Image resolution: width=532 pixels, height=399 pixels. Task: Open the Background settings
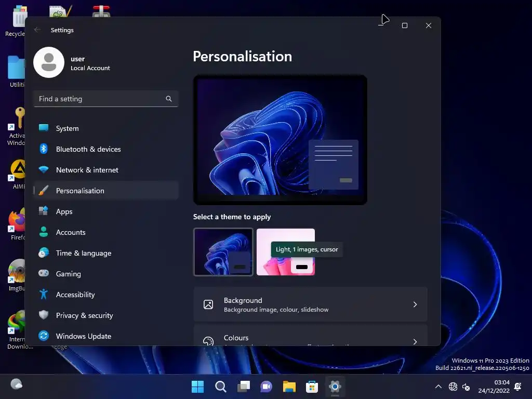311,304
